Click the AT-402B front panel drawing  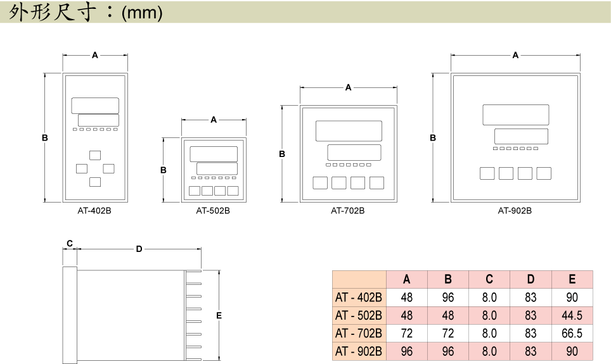[95, 137]
